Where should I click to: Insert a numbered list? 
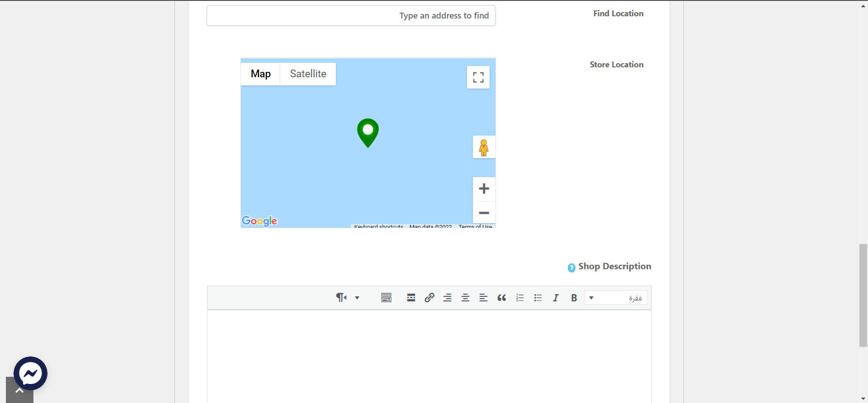point(520,298)
